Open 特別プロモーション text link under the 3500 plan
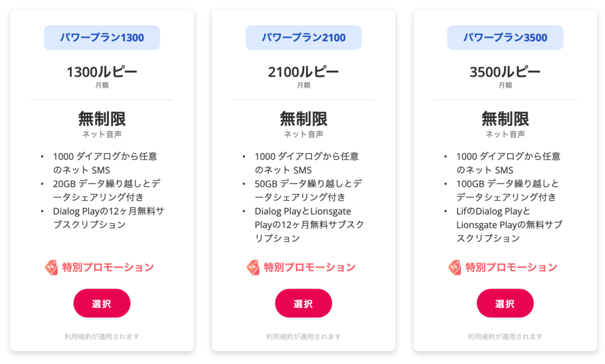The height and width of the screenshot is (364, 605). coord(511,267)
